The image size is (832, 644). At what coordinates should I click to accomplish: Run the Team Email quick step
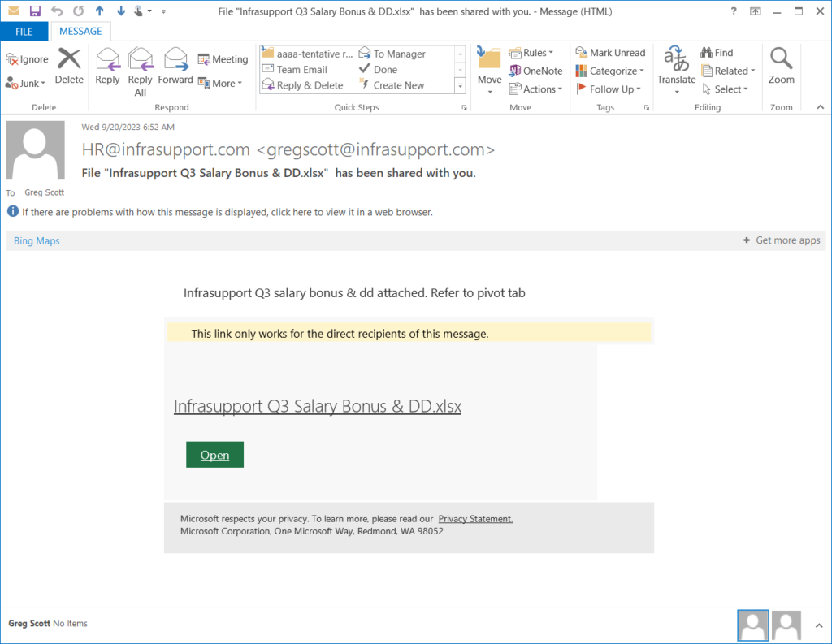[295, 70]
